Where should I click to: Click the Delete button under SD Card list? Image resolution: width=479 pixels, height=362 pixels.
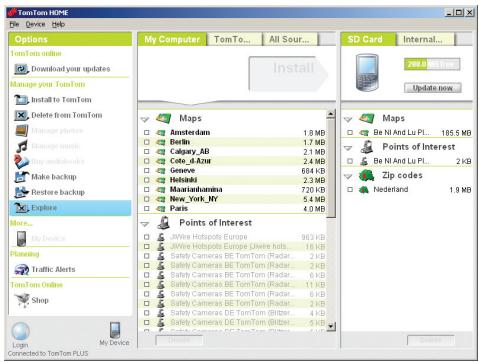[431, 340]
